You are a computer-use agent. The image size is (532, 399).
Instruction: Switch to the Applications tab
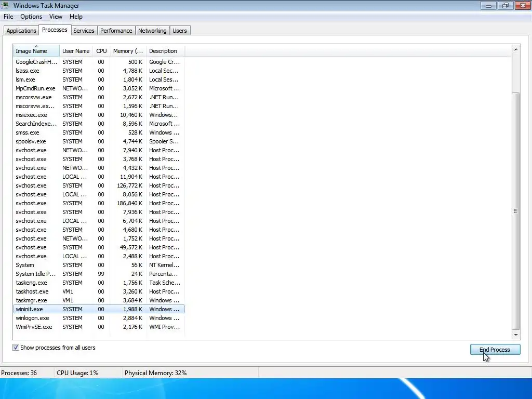[x=21, y=31]
